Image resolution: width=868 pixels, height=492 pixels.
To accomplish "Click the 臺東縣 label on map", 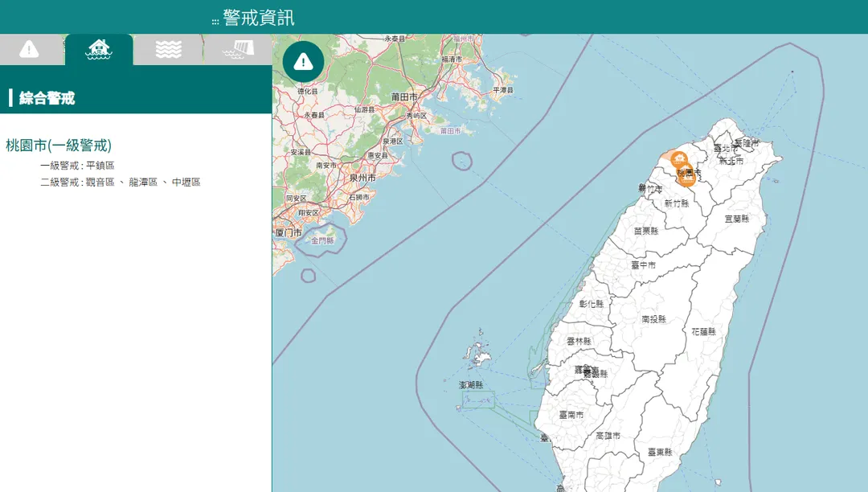I will click(x=660, y=452).
